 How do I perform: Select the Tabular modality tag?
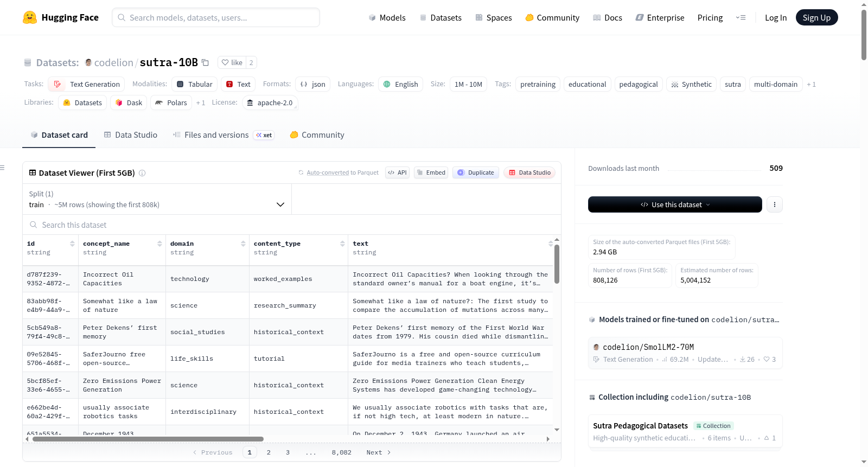point(195,84)
